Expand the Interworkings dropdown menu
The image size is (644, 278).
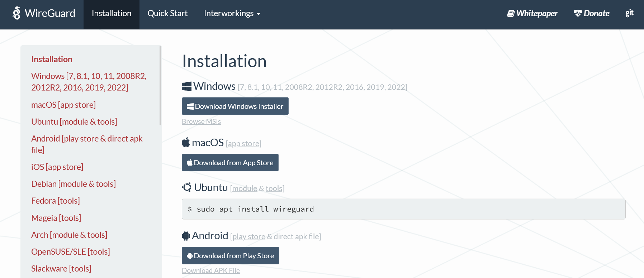(232, 14)
